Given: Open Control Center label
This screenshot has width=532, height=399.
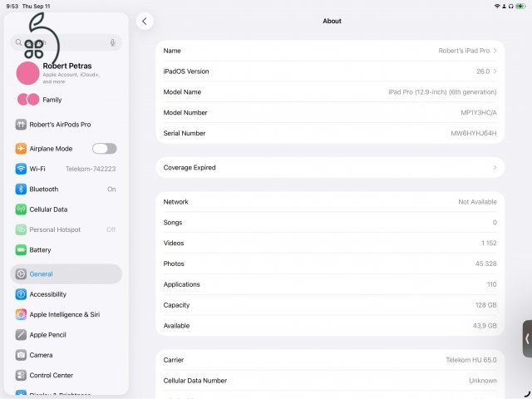Looking at the screenshot, I should 52,375.
